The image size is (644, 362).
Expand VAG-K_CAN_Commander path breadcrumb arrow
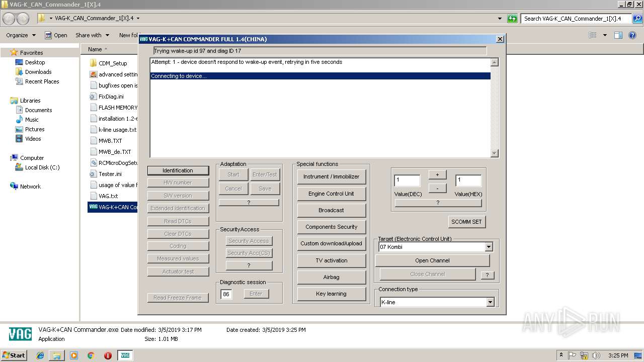[138, 19]
